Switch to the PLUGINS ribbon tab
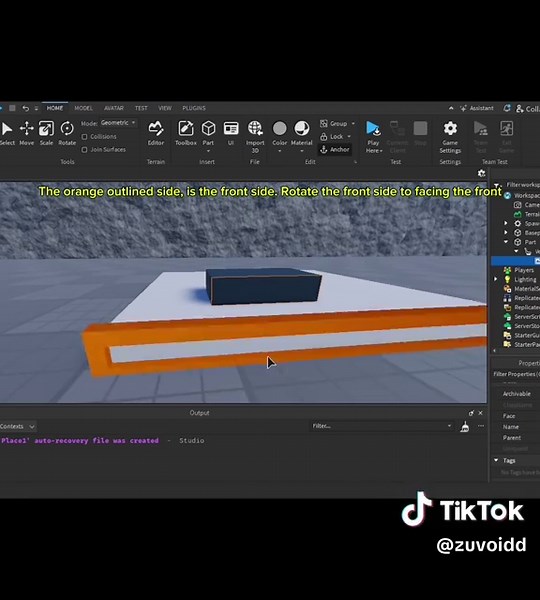Image resolution: width=540 pixels, height=600 pixels. pyautogui.click(x=194, y=108)
